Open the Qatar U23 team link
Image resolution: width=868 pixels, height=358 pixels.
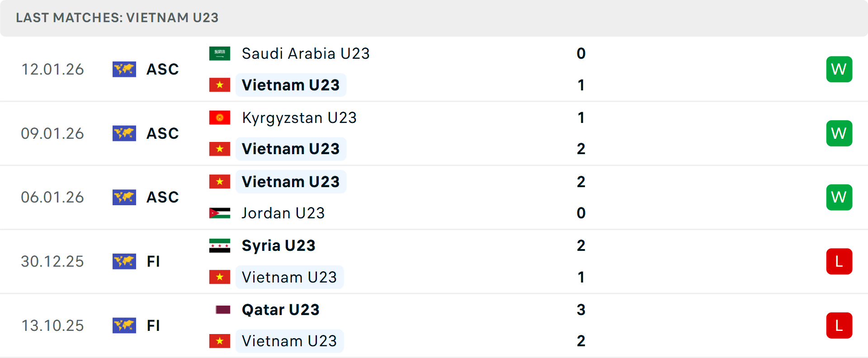tap(281, 310)
